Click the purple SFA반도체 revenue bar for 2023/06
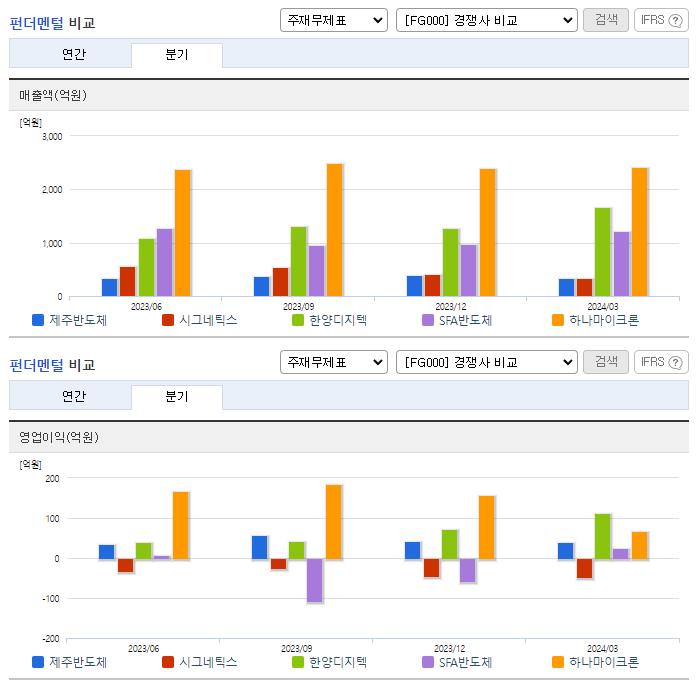This screenshot has height=684, width=696. 164,262
